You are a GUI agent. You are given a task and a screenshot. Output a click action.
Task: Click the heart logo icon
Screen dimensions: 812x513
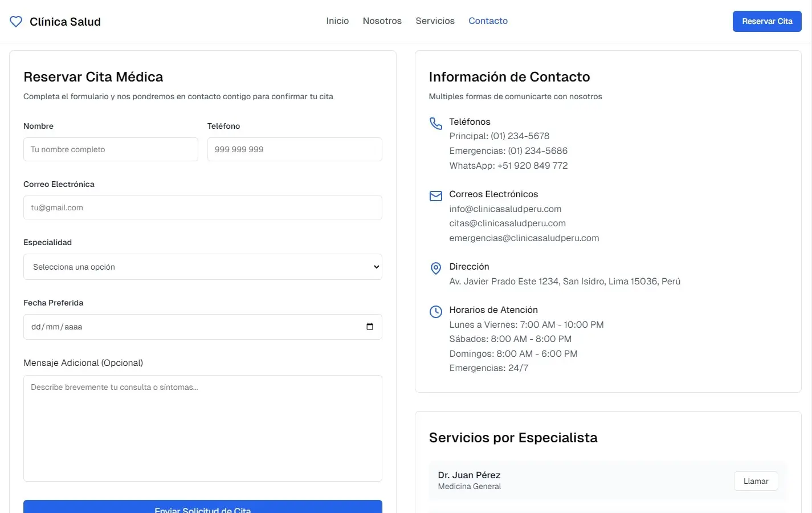point(16,22)
